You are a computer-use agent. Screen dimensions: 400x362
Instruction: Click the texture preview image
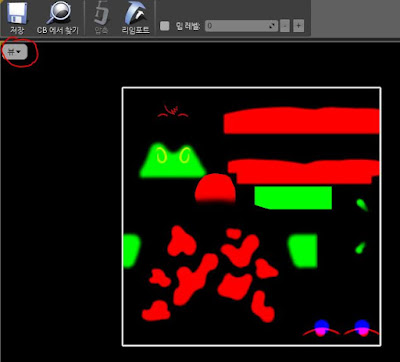pos(252,217)
